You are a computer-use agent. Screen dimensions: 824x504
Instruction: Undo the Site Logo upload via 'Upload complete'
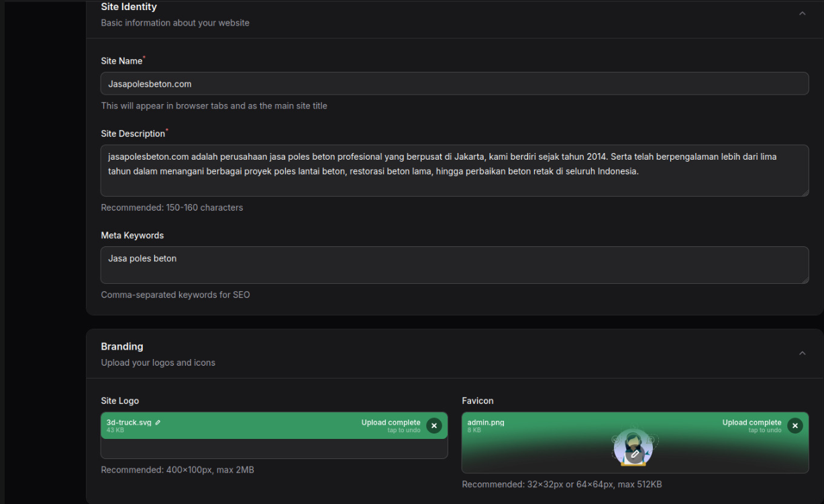click(391, 423)
